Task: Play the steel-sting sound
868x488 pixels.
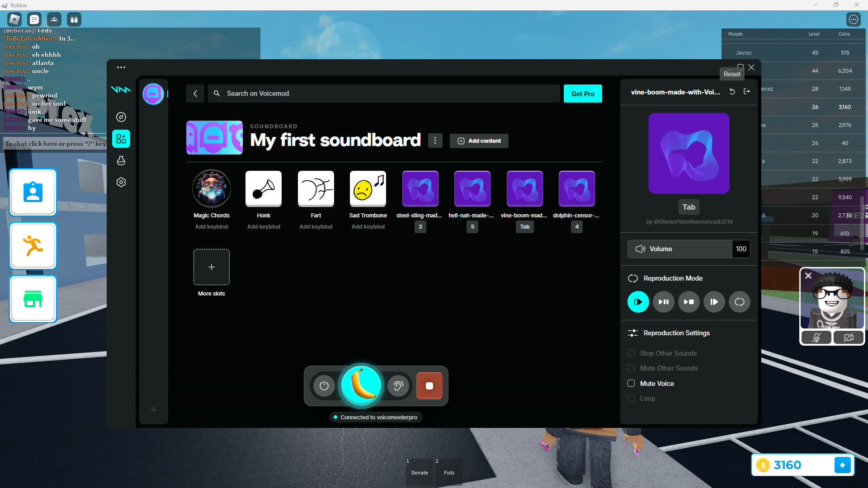Action: click(420, 189)
